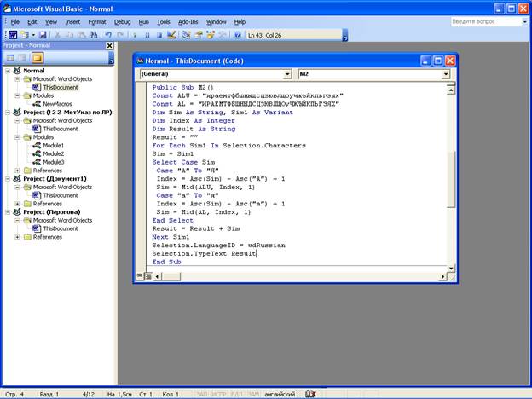Expand References under Project (Пирогова)
532x399 pixels.
click(18, 237)
